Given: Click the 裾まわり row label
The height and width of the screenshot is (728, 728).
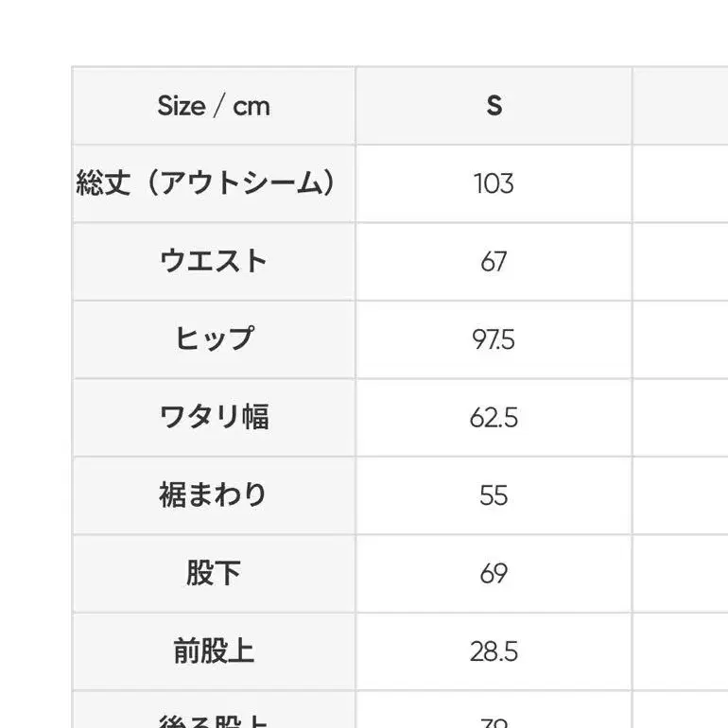Looking at the screenshot, I should pyautogui.click(x=214, y=494).
